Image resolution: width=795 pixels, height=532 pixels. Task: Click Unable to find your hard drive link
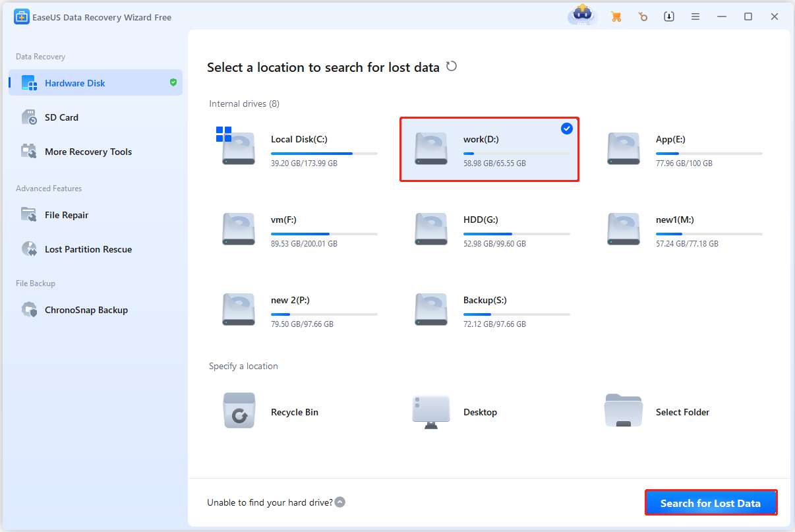tap(270, 502)
